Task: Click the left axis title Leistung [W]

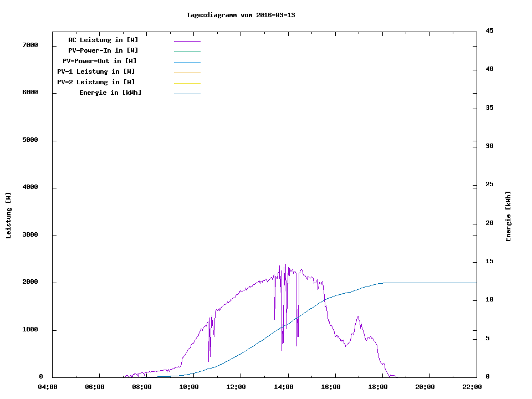Action: pos(8,216)
